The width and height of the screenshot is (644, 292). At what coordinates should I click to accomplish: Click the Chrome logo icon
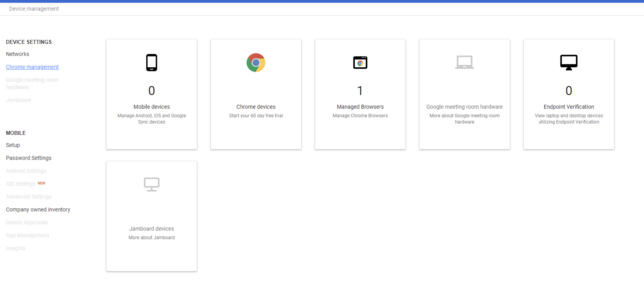pos(256,63)
